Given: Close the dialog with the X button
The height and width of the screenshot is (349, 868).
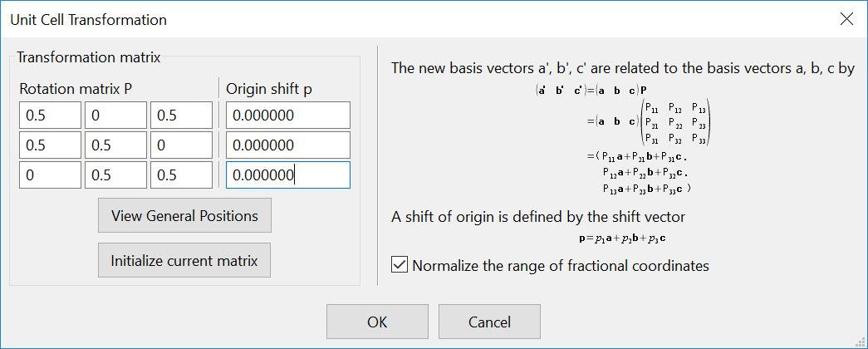Looking at the screenshot, I should point(846,18).
